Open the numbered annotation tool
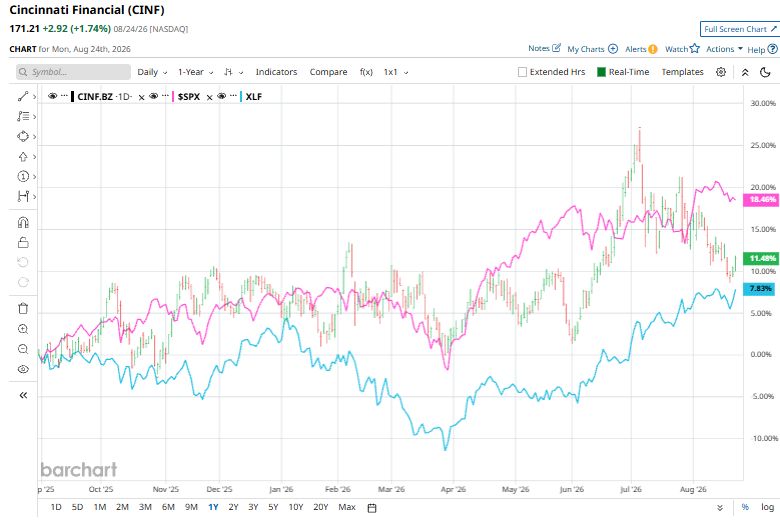 [23, 177]
